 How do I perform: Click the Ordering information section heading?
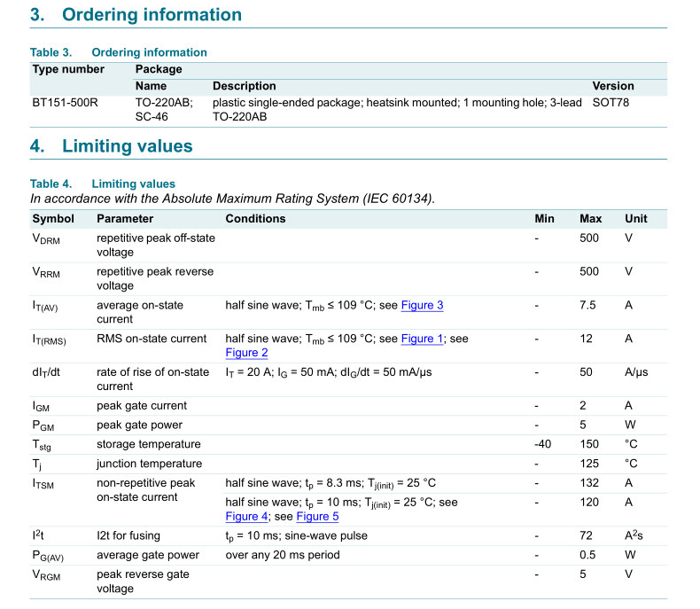click(x=136, y=14)
